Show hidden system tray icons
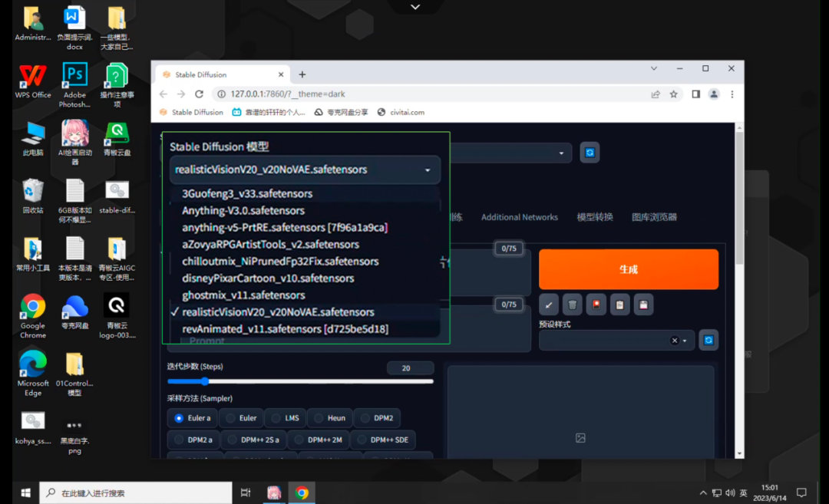Viewport: 829px width, 504px height. pos(702,493)
